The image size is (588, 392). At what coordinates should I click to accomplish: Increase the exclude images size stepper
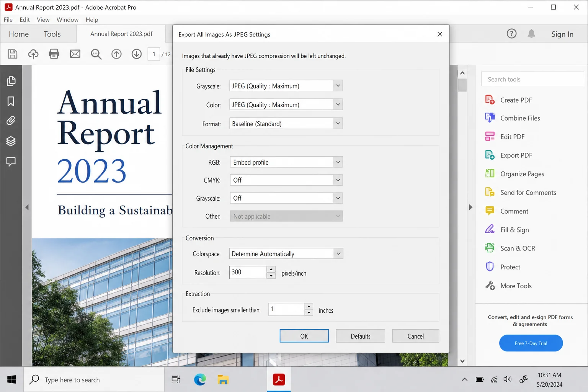(x=309, y=306)
